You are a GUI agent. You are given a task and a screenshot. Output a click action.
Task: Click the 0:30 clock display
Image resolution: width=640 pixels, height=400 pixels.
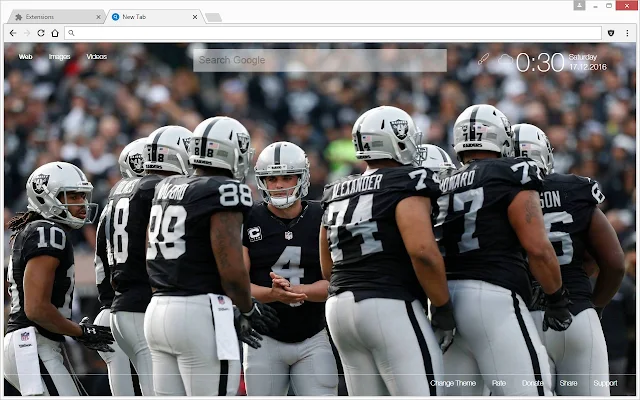[540, 62]
